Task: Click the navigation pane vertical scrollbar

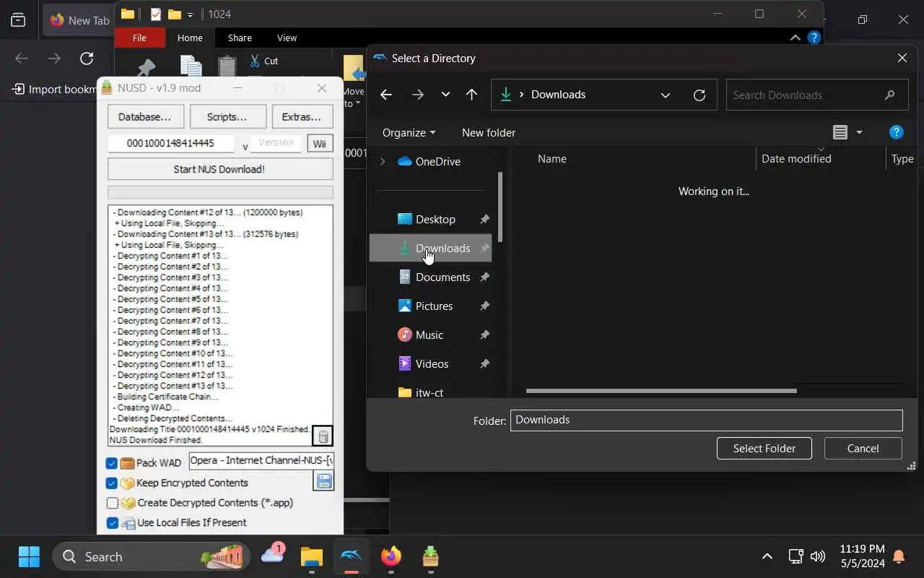Action: [500, 207]
